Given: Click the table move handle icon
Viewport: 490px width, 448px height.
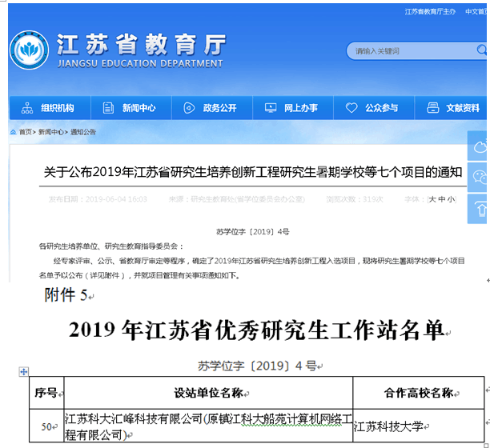Looking at the screenshot, I should [23, 371].
